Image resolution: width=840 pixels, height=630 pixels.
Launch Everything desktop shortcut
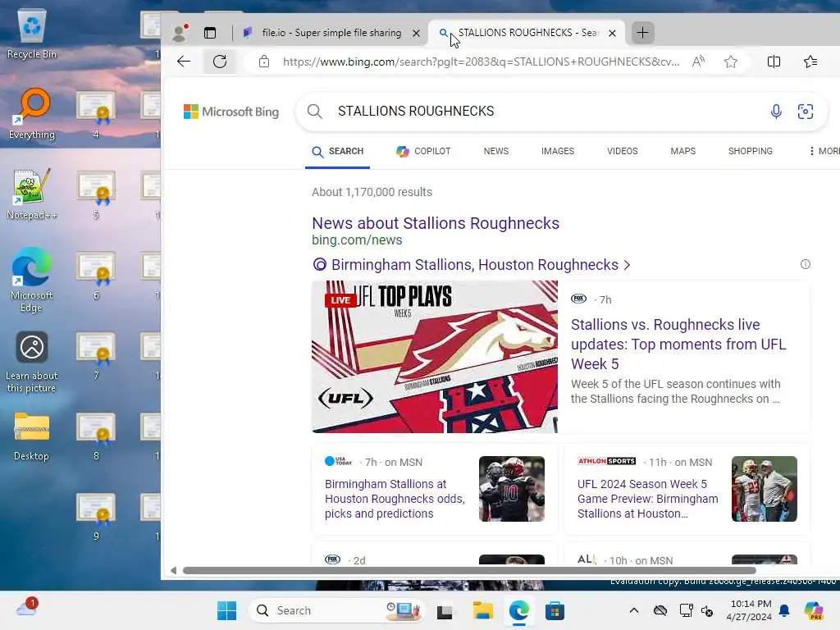click(32, 113)
